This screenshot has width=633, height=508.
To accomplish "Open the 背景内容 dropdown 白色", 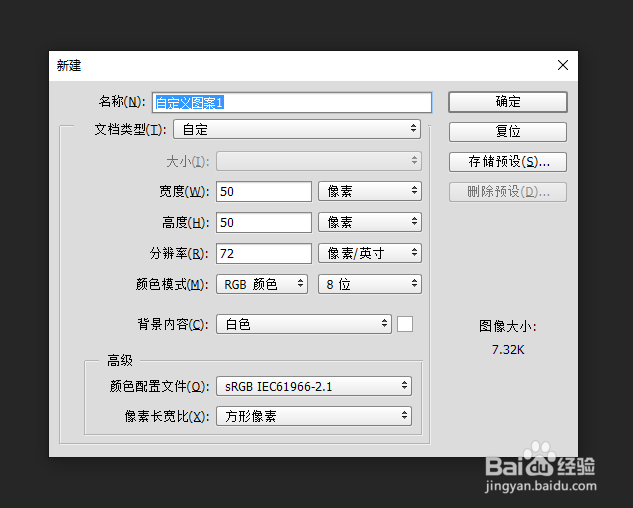I will 304,324.
